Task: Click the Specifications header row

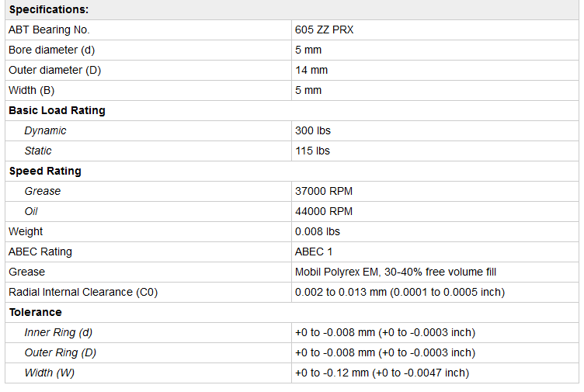Action: pos(48,10)
